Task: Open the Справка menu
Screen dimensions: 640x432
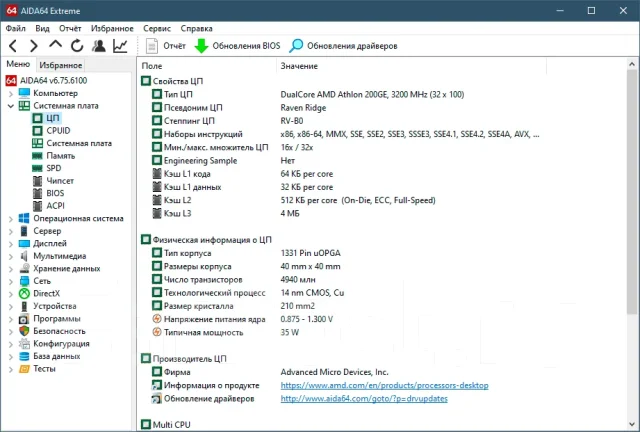Action: pyautogui.click(x=196, y=29)
